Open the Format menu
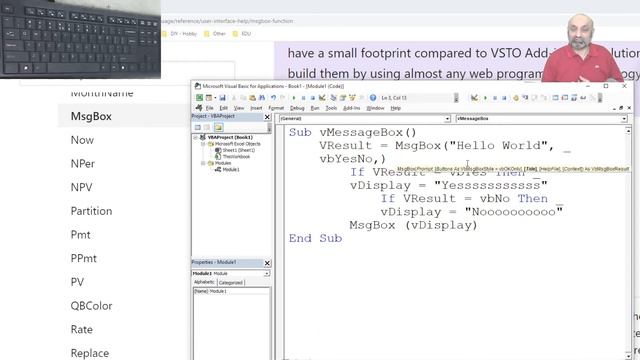The height and width of the screenshot is (360, 640). [276, 108]
